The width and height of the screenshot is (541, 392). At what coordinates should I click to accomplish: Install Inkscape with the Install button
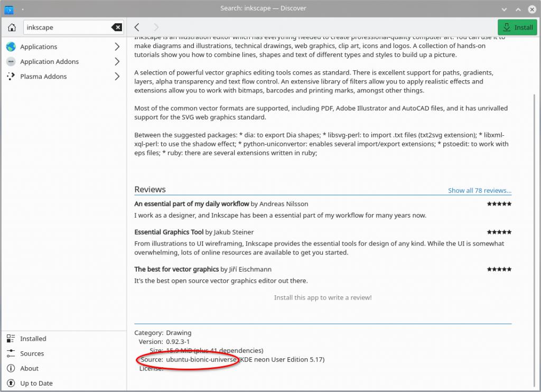517,27
